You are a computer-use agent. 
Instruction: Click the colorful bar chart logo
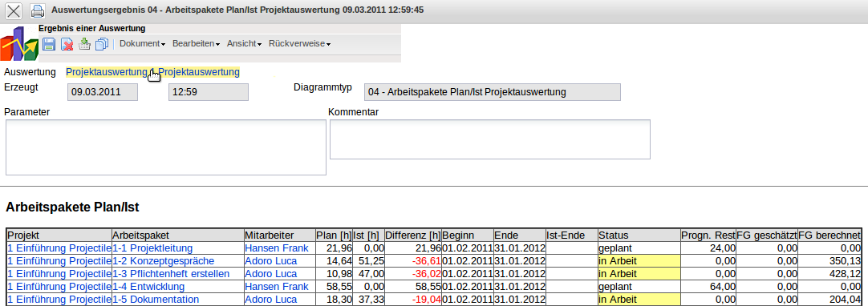click(x=19, y=43)
